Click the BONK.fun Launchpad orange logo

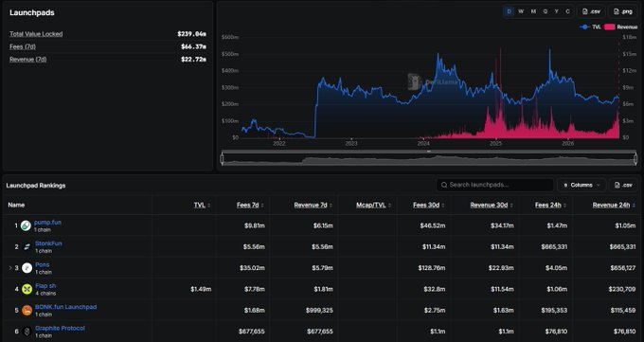click(x=27, y=311)
